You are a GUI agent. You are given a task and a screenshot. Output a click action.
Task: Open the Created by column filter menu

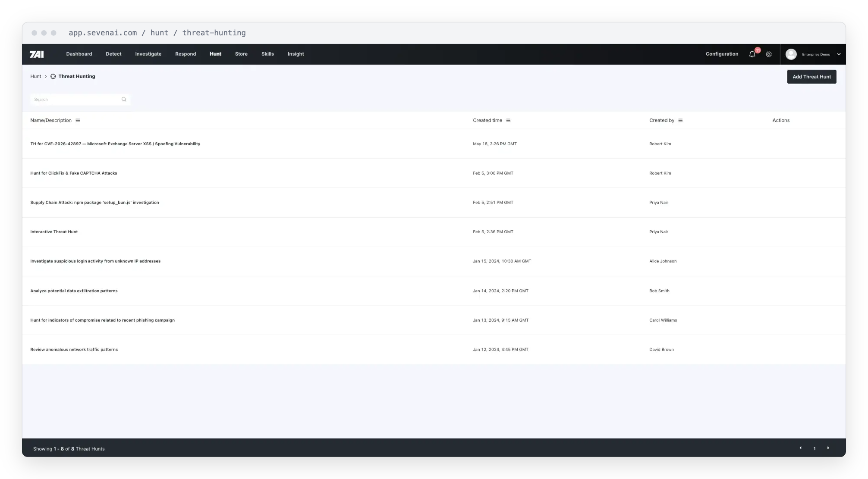click(680, 120)
